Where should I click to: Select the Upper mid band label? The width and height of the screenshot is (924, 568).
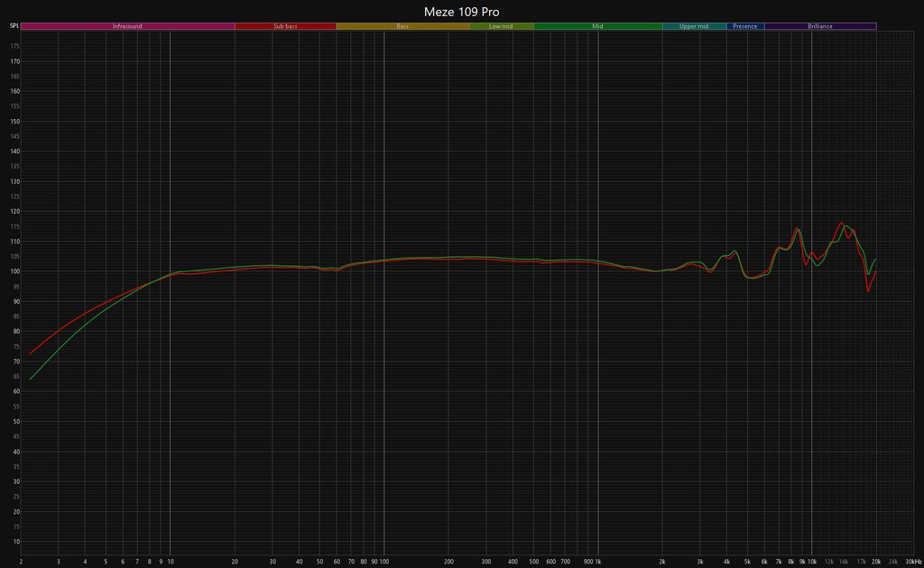[x=694, y=26]
